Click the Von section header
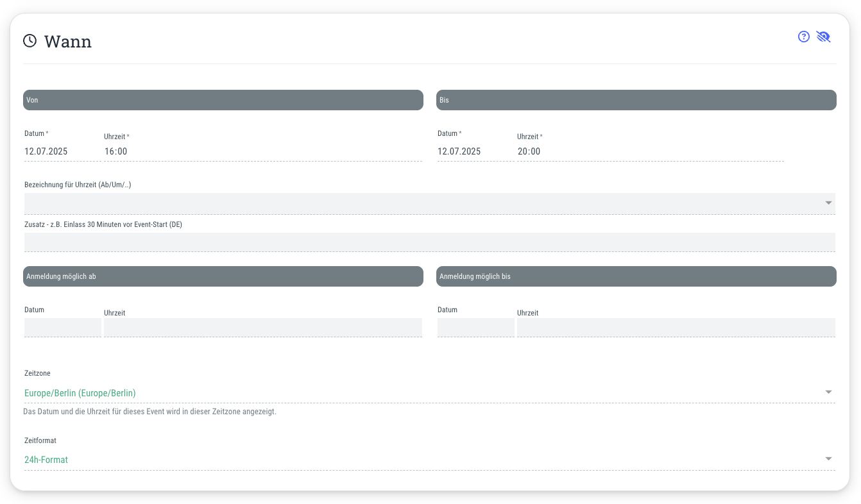This screenshot has height=504, width=861. point(223,100)
